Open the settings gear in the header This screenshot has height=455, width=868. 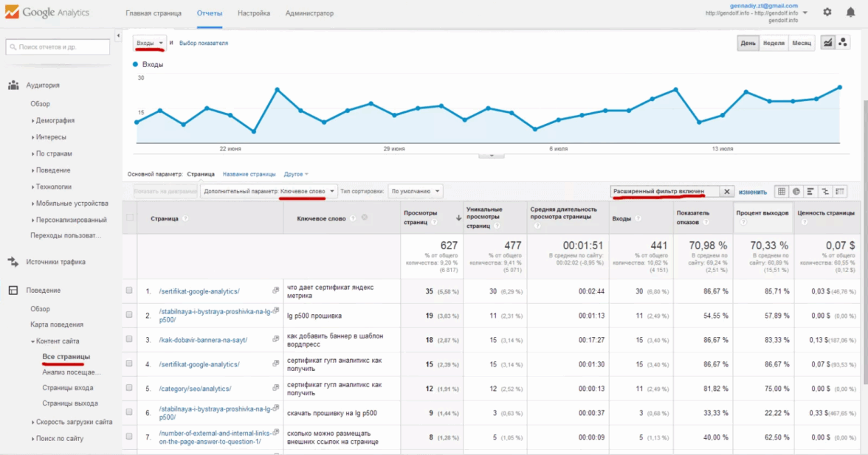[x=827, y=12]
